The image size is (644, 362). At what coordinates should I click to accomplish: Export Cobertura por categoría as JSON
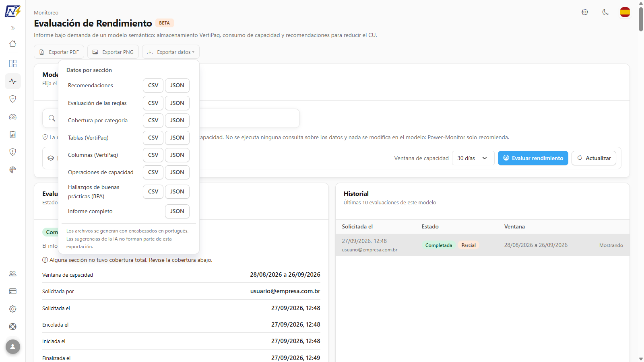[x=177, y=120]
